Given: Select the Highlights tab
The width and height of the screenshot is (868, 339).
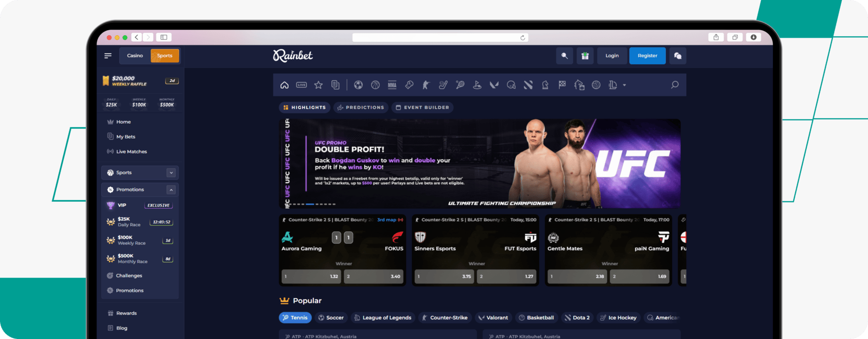Looking at the screenshot, I should click(x=304, y=107).
